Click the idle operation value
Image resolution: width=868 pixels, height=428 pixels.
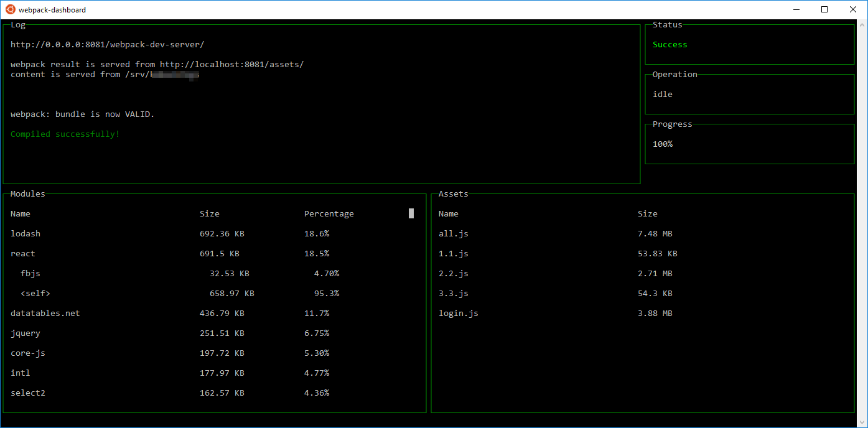point(663,95)
